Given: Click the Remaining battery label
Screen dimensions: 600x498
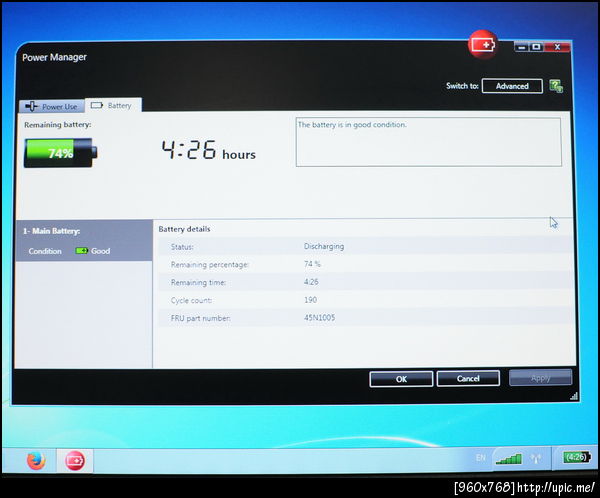Looking at the screenshot, I should click(58, 125).
